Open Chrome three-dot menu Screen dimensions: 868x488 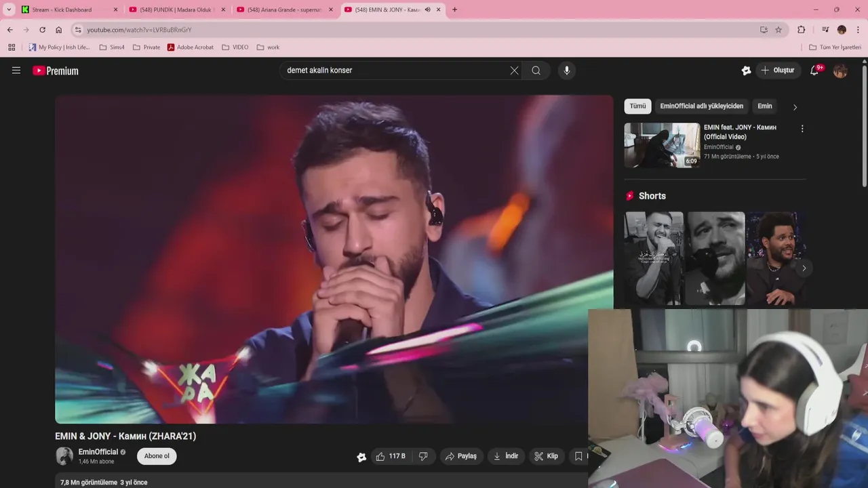tap(858, 30)
